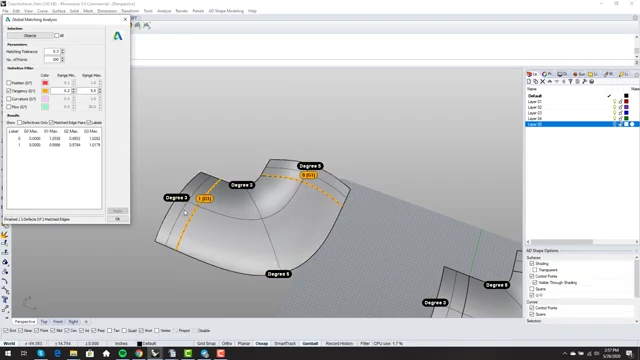Toggle Grid Snap in the status bar
640x360 pixels.
click(x=206, y=344)
